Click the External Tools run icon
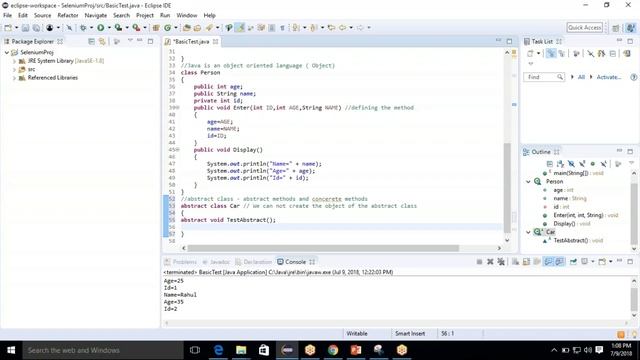This screenshot has width=640, height=360. (x=136, y=28)
